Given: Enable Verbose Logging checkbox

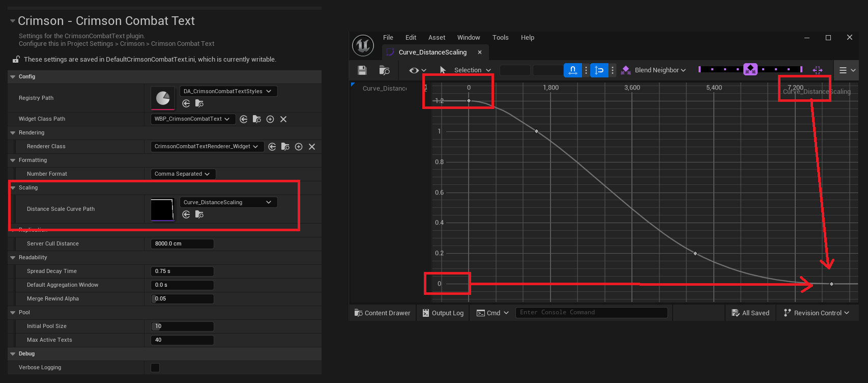Looking at the screenshot, I should pos(155,368).
